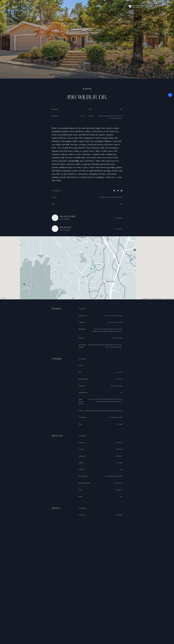174x644 pixels.
Task: Click the Lot Features value Court, Sprinklers In Rear
Action: (x=115, y=417)
